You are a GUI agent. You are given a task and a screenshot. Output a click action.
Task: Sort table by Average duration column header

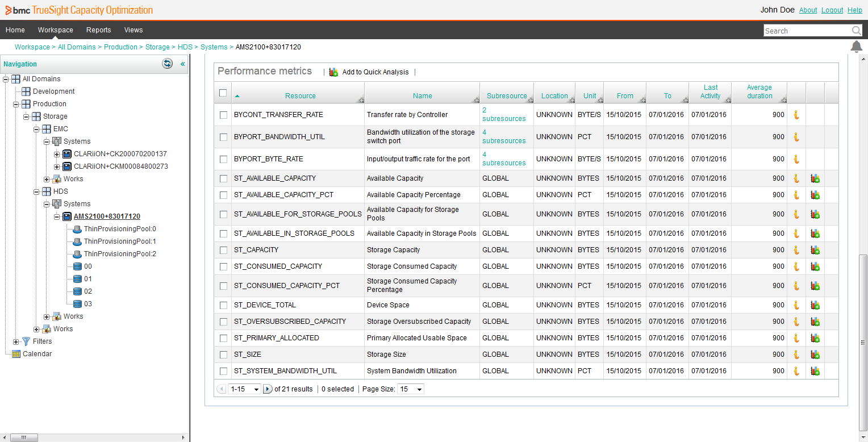tap(759, 91)
